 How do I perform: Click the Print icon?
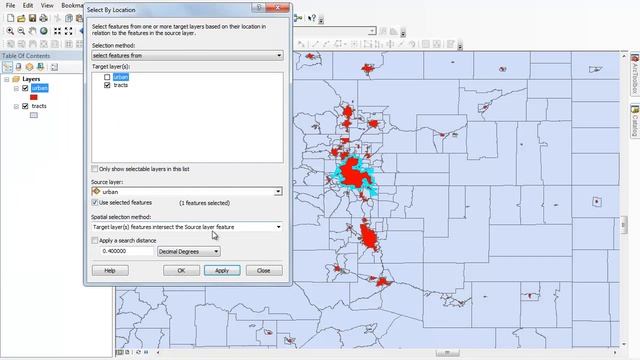[x=43, y=18]
